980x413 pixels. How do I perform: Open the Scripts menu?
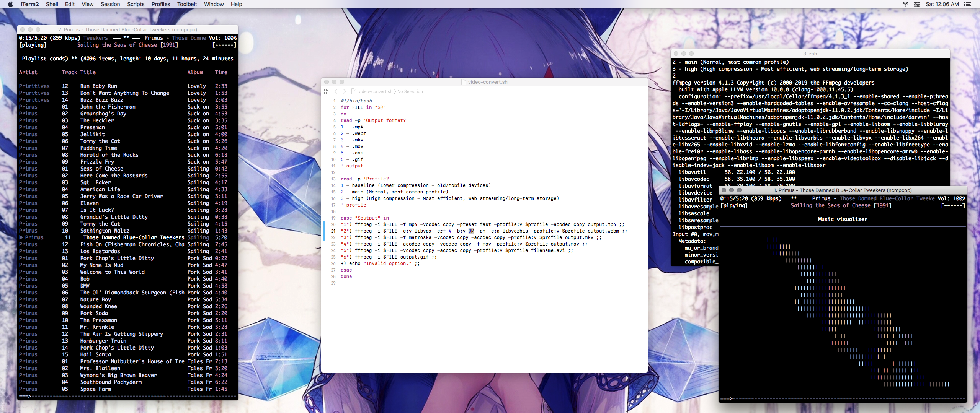click(x=136, y=4)
